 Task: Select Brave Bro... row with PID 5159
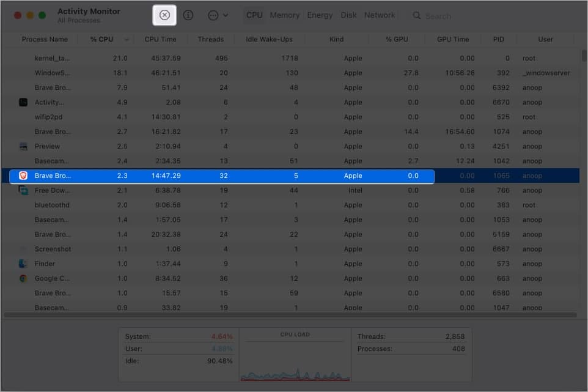[x=290, y=234]
